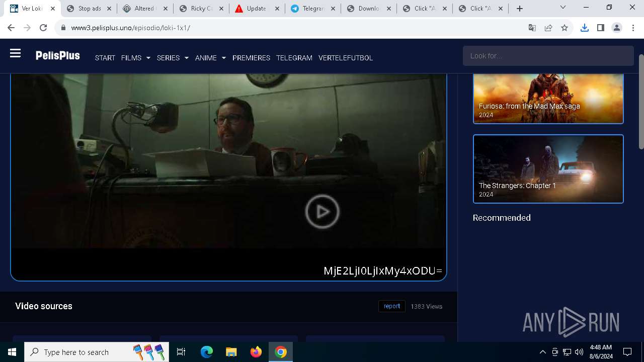Click the PelisPlus logo
644x362 pixels.
pos(57,55)
